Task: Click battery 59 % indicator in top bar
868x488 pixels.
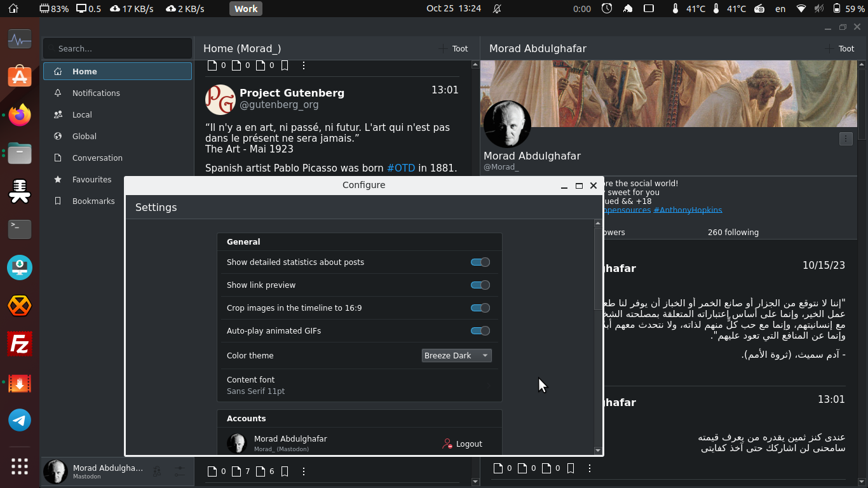Action: pos(848,8)
